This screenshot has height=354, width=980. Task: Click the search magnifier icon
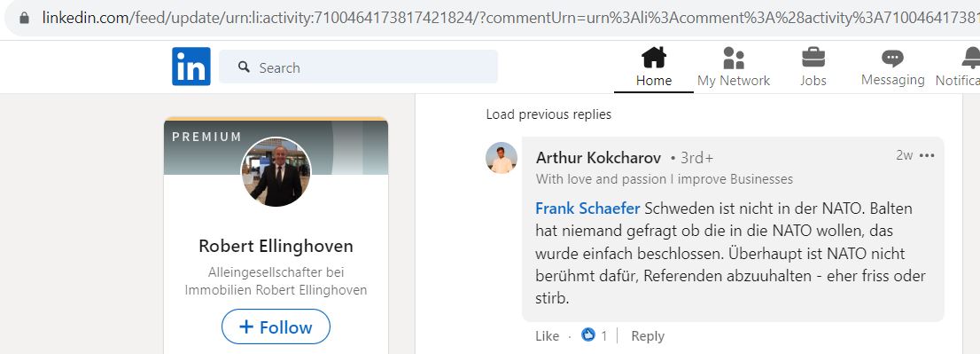click(245, 67)
